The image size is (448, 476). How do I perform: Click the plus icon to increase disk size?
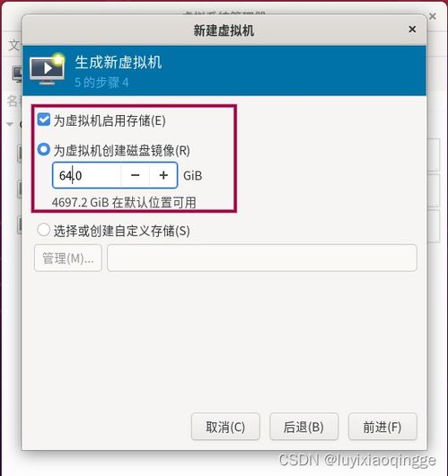163,175
